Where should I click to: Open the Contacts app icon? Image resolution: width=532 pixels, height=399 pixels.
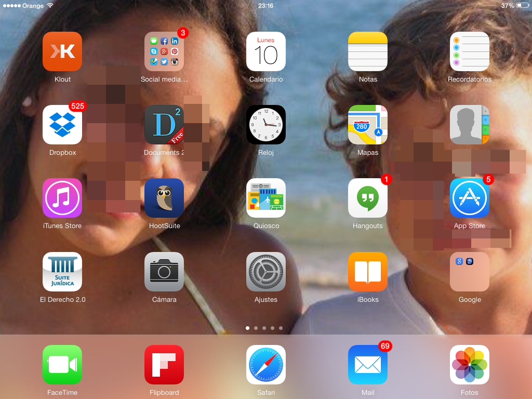pyautogui.click(x=470, y=125)
